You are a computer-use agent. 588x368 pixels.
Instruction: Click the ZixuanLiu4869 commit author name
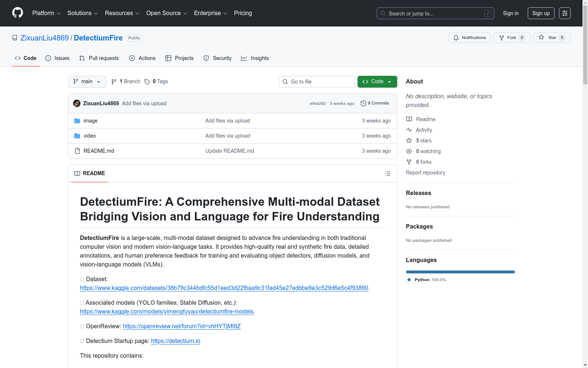point(101,103)
